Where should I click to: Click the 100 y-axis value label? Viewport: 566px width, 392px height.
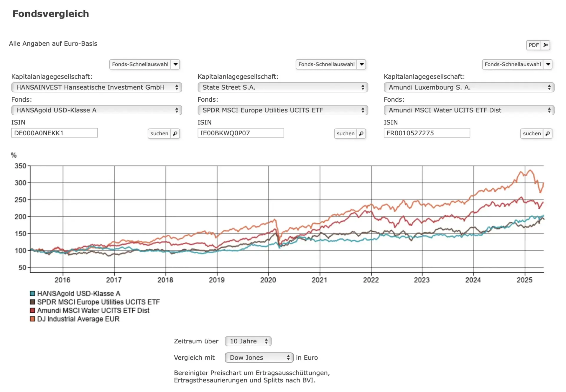tap(21, 251)
